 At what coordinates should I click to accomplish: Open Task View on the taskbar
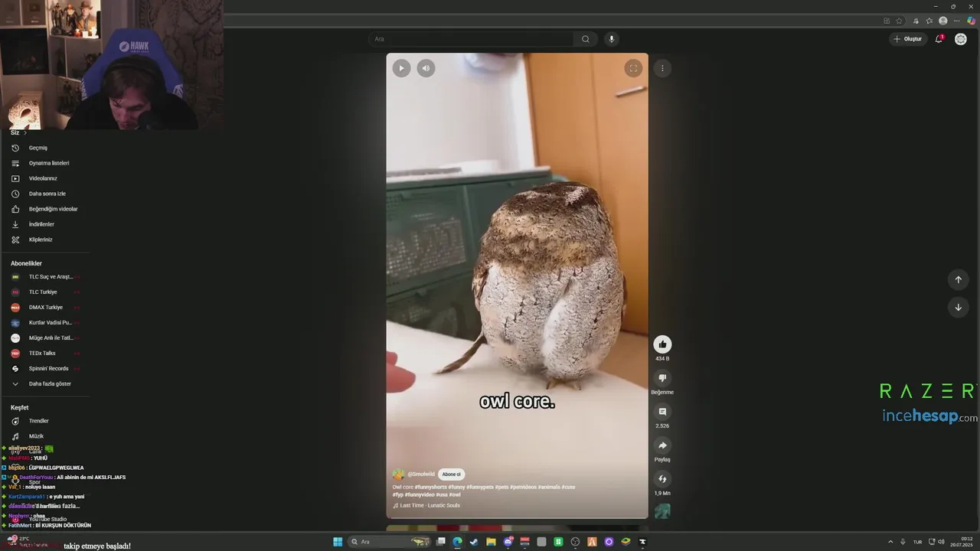click(x=440, y=542)
